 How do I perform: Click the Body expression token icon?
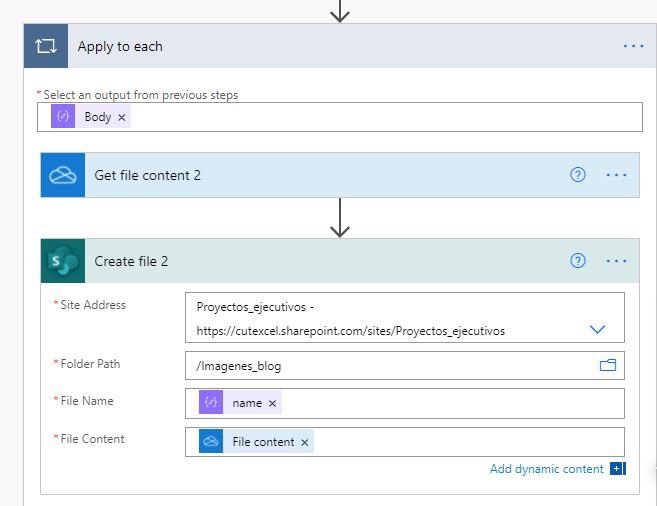tap(63, 116)
